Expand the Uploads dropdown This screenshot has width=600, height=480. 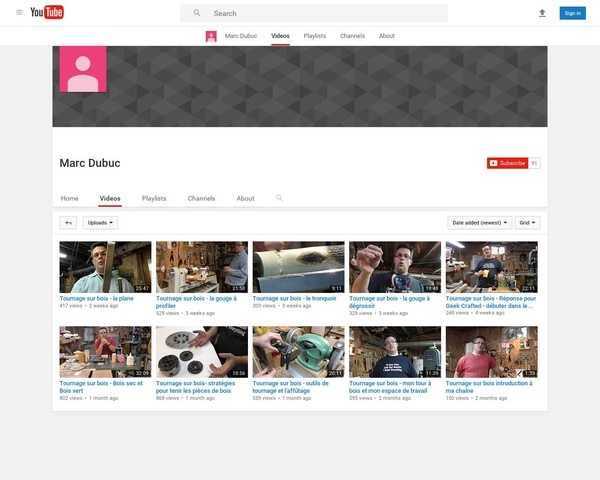pos(101,223)
